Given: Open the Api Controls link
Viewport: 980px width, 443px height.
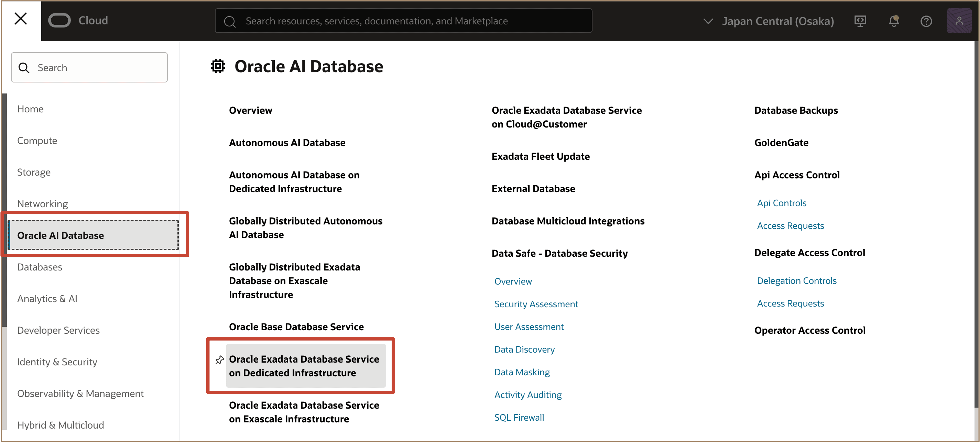Looking at the screenshot, I should [x=781, y=203].
